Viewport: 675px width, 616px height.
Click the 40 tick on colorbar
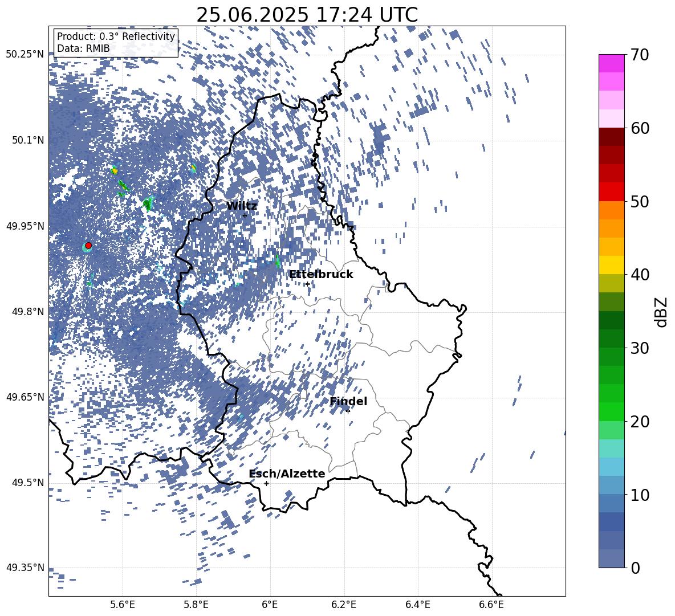(x=640, y=275)
